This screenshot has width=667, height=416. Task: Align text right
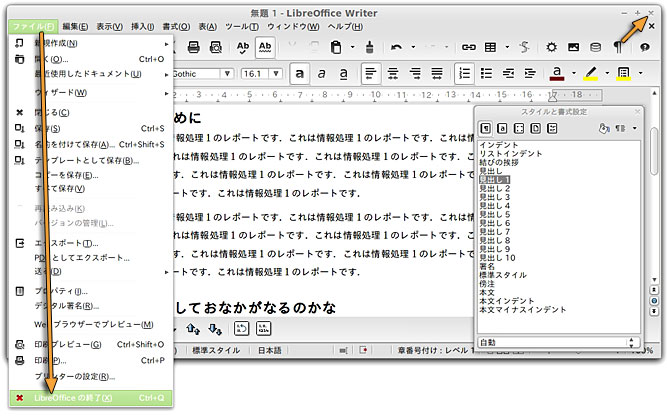click(415, 74)
